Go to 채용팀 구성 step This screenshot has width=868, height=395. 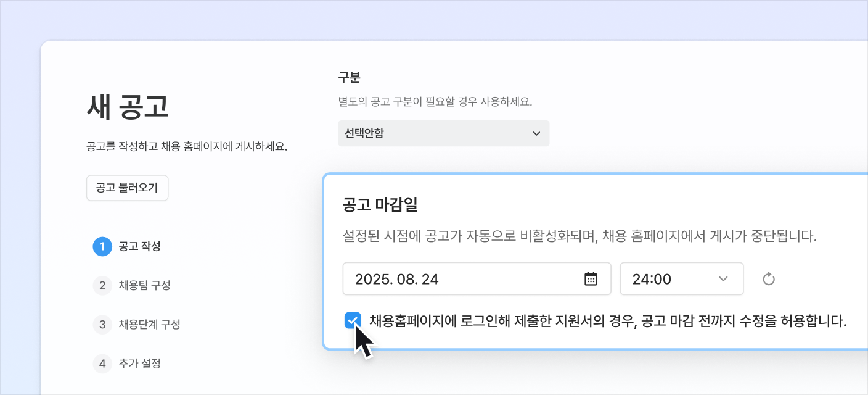tap(144, 285)
